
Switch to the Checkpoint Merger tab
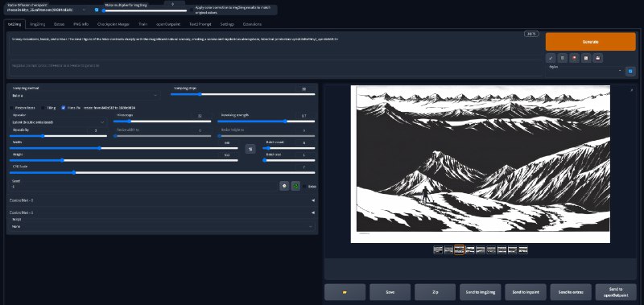(114, 24)
